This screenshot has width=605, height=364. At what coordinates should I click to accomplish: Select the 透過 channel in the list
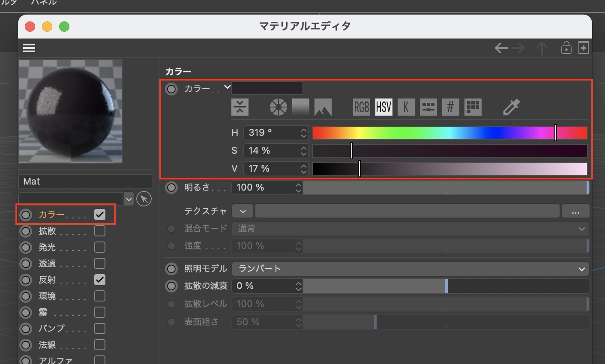[x=47, y=264]
